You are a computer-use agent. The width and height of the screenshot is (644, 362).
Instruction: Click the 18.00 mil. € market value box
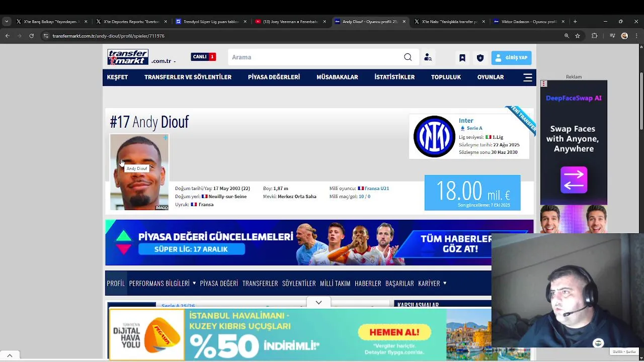coord(472,193)
